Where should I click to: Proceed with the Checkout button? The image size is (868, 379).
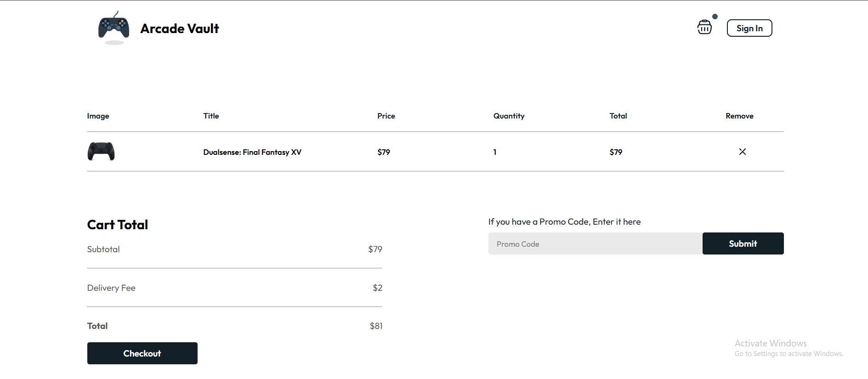(142, 353)
